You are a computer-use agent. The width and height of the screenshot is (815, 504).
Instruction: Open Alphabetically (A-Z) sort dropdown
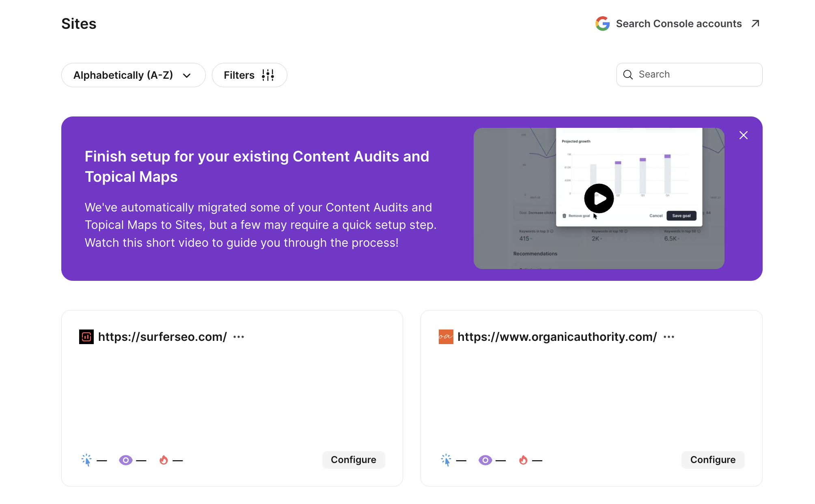click(133, 75)
